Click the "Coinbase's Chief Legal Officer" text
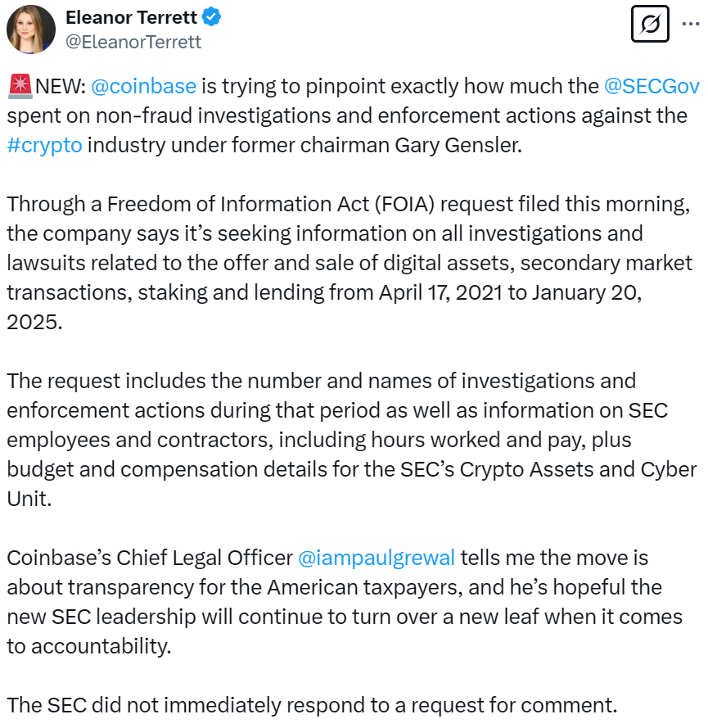Image resolution: width=708 pixels, height=728 pixels. point(149,558)
